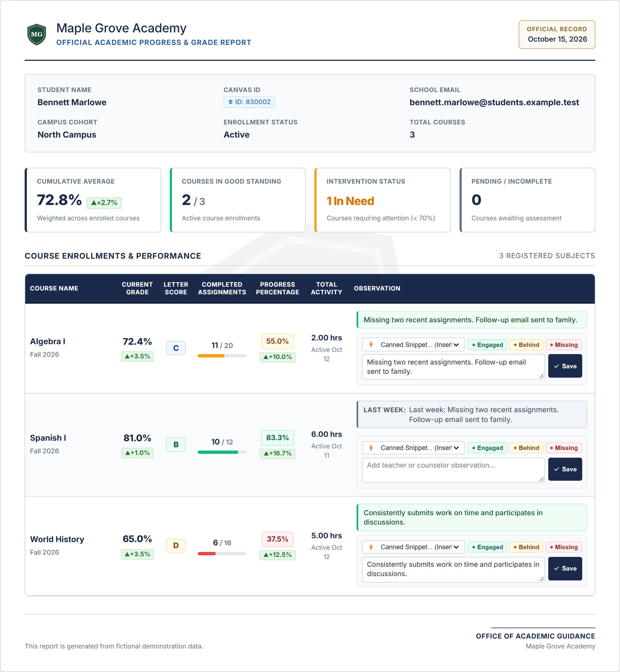This screenshot has height=672, width=620.
Task: Save the World History observation
Action: click(565, 568)
